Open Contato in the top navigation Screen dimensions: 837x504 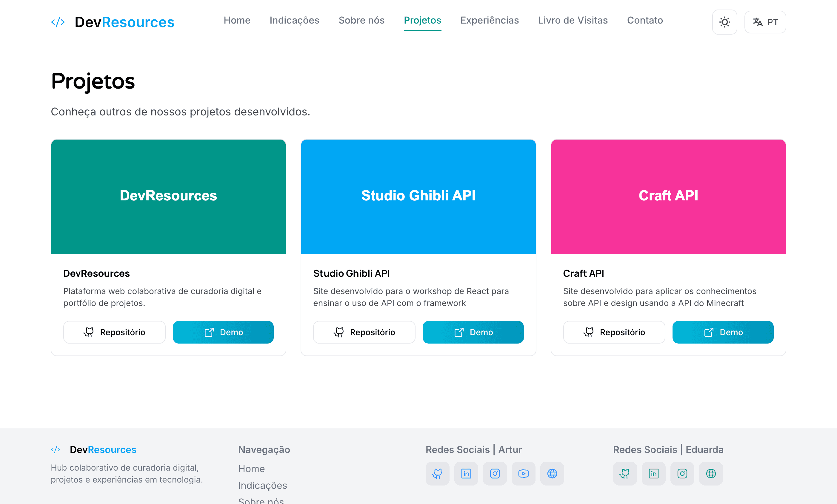click(645, 20)
